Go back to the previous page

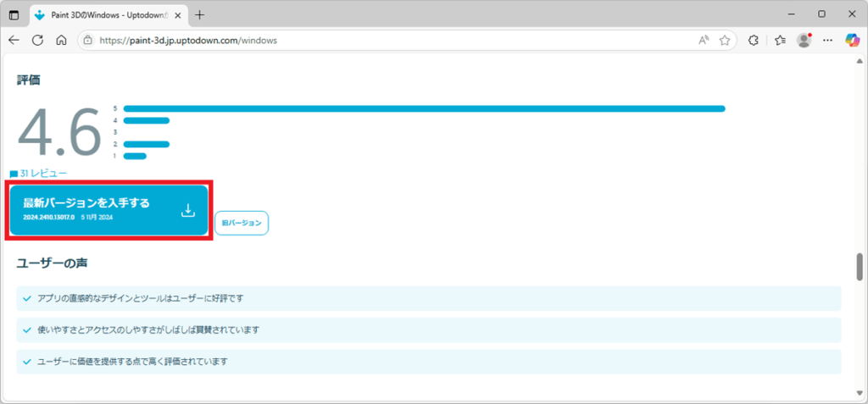click(14, 41)
